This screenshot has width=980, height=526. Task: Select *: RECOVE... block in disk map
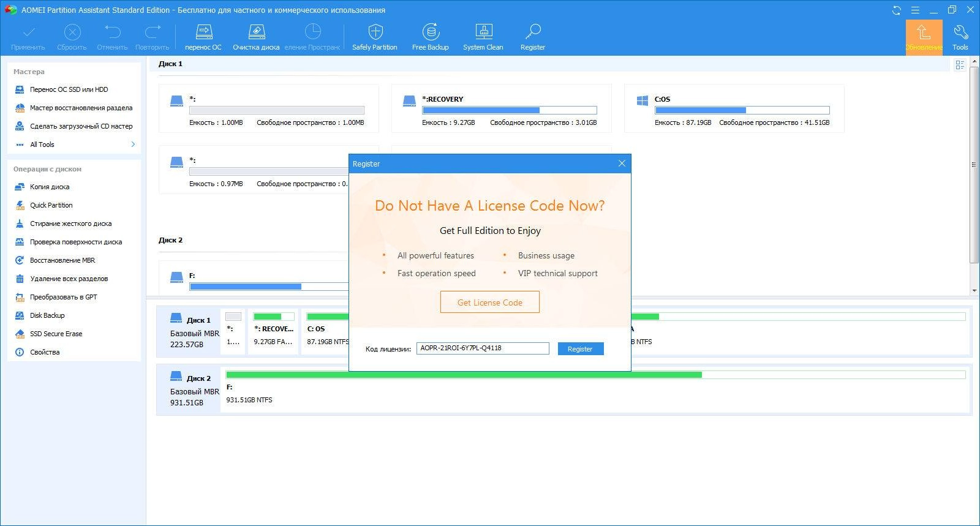tap(273, 331)
